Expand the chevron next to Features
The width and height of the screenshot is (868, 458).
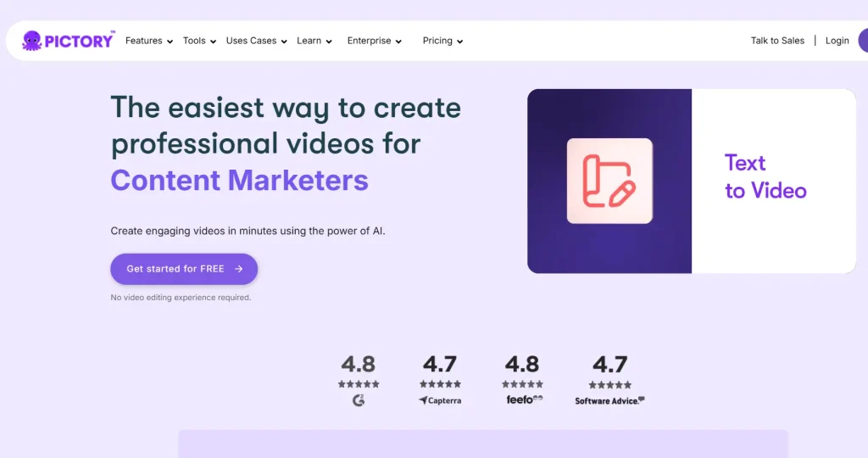tap(170, 42)
